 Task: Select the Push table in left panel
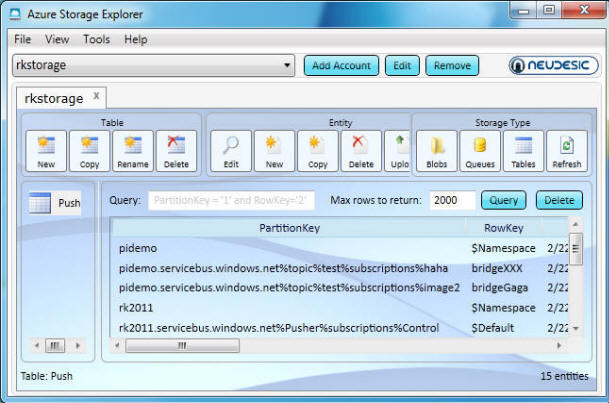(x=55, y=203)
